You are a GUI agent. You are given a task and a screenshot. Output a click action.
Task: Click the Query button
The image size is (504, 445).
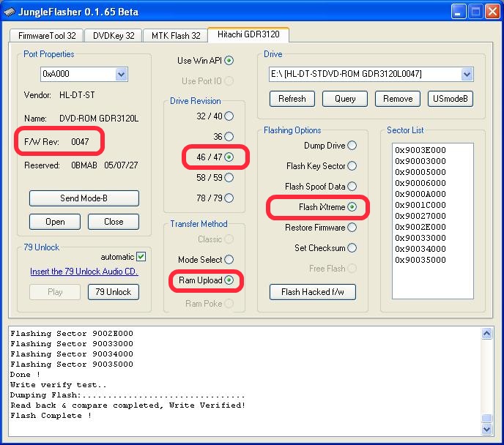pyautogui.click(x=345, y=99)
